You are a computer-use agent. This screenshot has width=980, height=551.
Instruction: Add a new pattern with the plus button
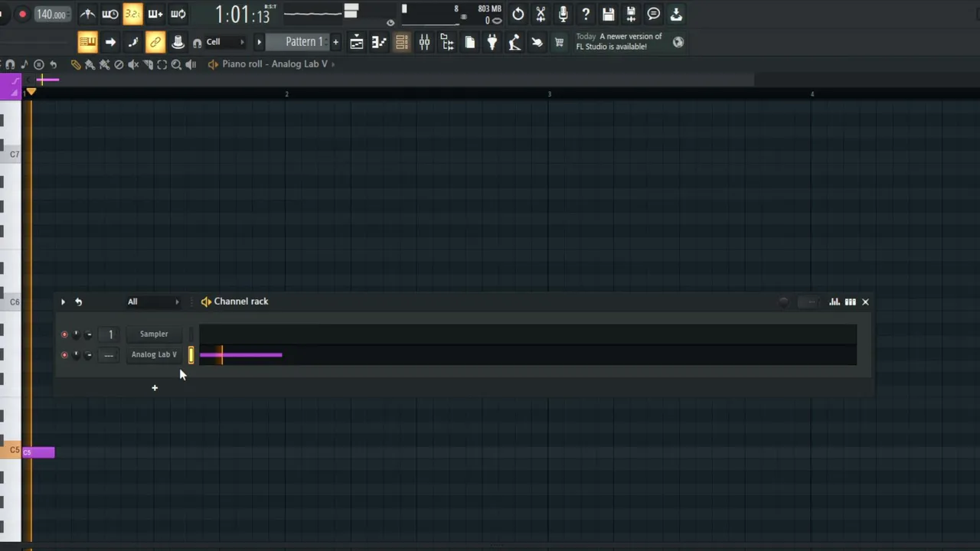pos(335,42)
